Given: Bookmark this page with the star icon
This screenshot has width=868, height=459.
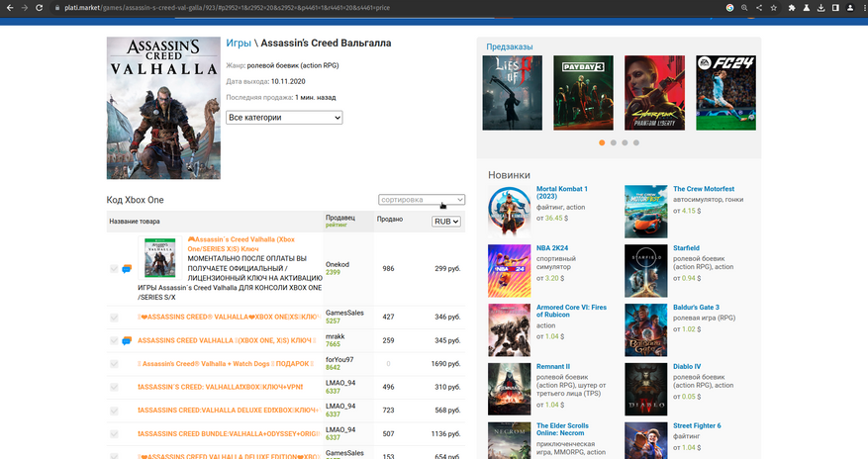Looking at the screenshot, I should coord(773,8).
